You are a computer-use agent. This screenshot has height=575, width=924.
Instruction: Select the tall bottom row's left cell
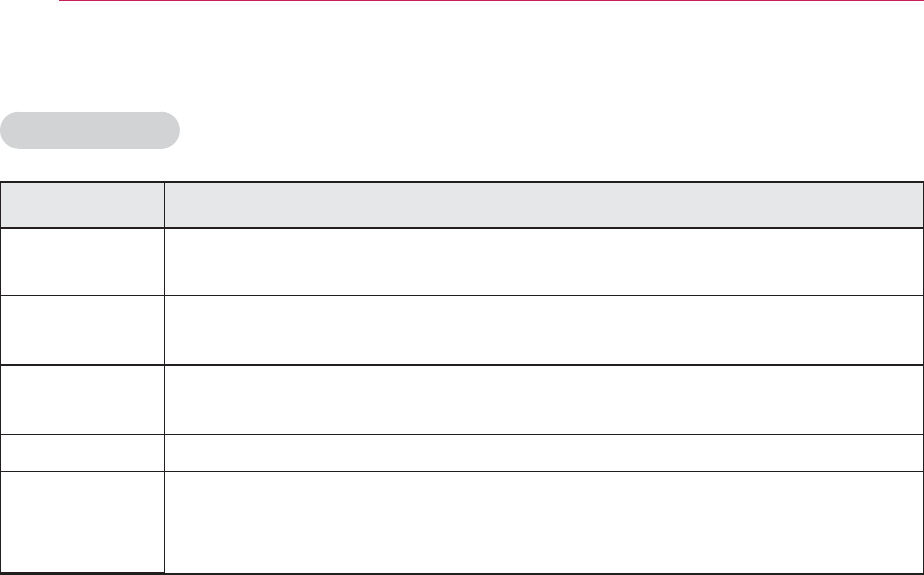click(x=82, y=520)
